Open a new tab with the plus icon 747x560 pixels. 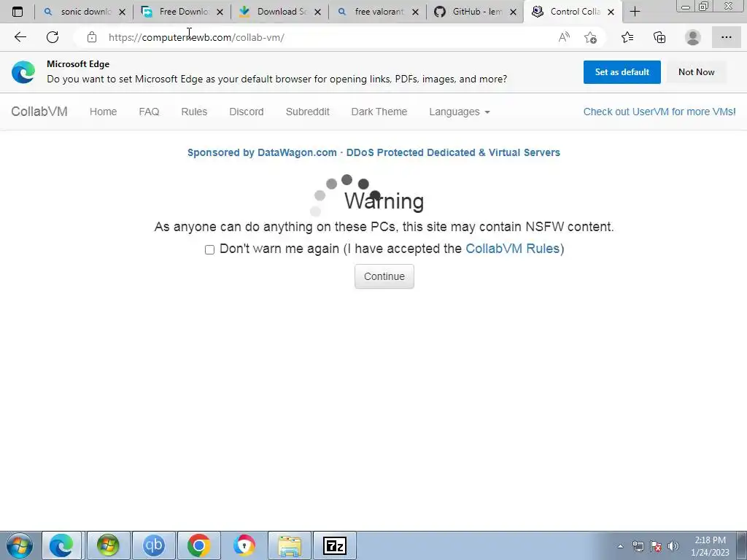635,12
